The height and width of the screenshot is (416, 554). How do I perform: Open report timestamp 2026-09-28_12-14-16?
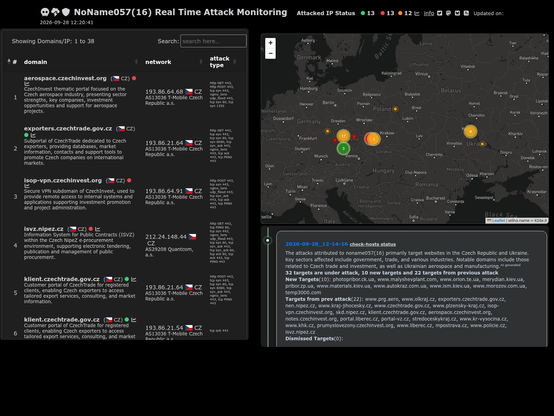pyautogui.click(x=317, y=244)
